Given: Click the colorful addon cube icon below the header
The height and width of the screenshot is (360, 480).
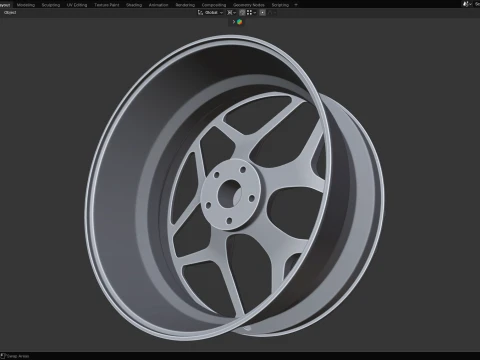Looking at the screenshot, I should pyautogui.click(x=239, y=22).
